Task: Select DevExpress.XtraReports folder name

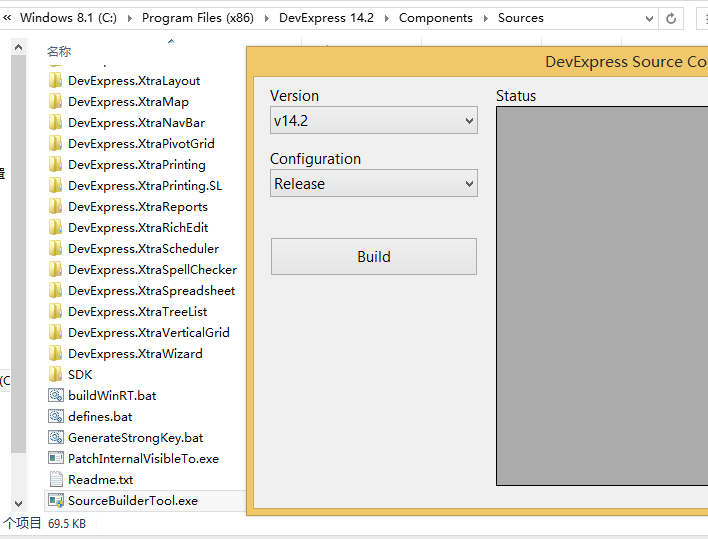Action: [138, 207]
